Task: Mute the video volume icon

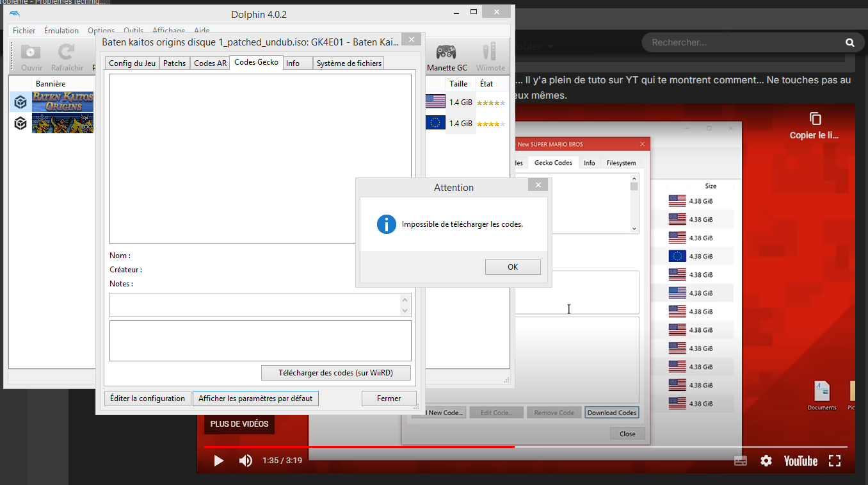Action: point(246,461)
